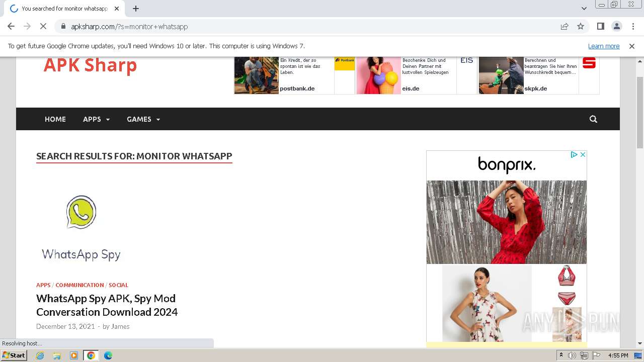The width and height of the screenshot is (644, 362).
Task: Open the APPS category link
Action: (43, 285)
